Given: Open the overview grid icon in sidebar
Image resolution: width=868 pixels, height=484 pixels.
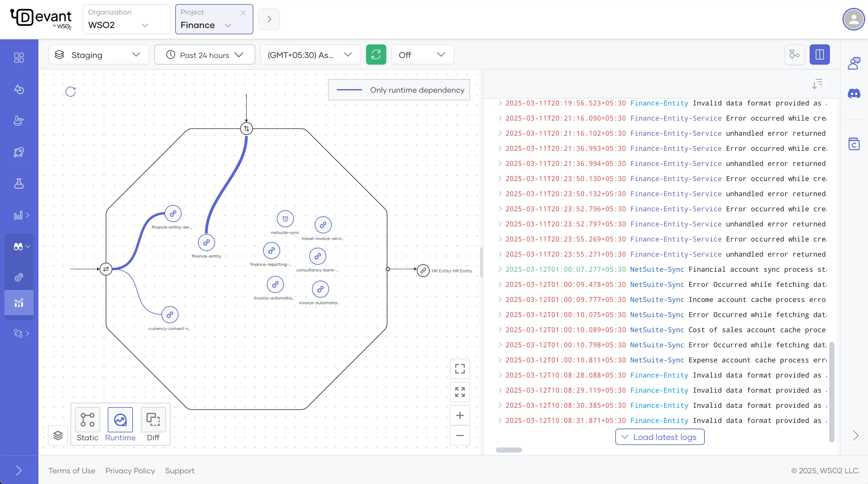Looking at the screenshot, I should click(19, 58).
